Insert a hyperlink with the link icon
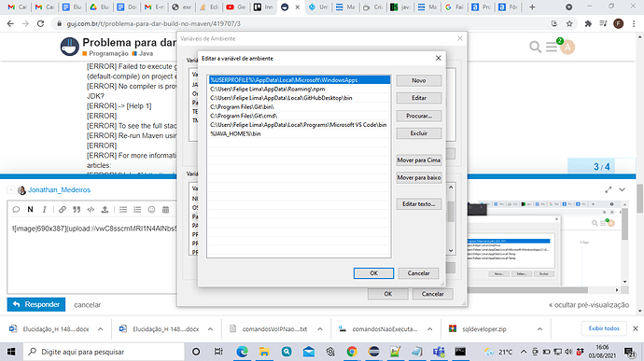This screenshot has width=644, height=361. coord(62,210)
